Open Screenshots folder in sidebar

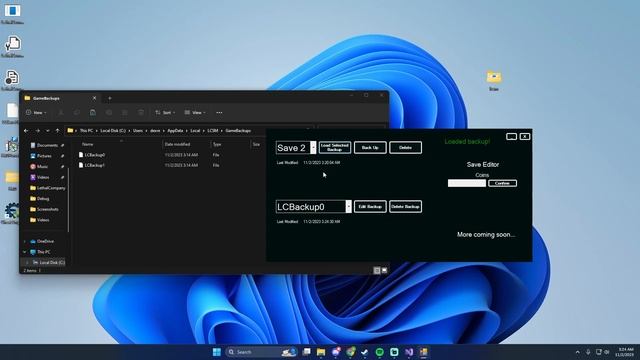[47, 209]
